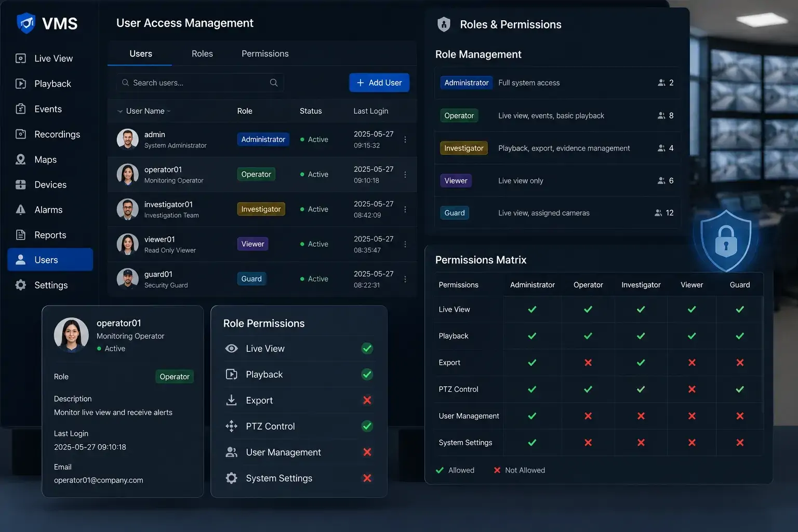The image size is (798, 532).
Task: Toggle PTZ Control permission in Role Permissions
Action: click(367, 426)
